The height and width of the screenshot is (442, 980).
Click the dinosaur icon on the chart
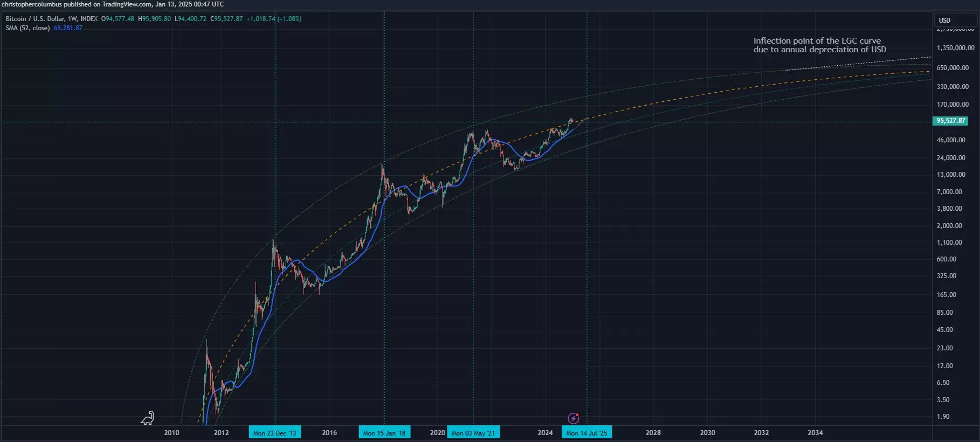(148, 418)
